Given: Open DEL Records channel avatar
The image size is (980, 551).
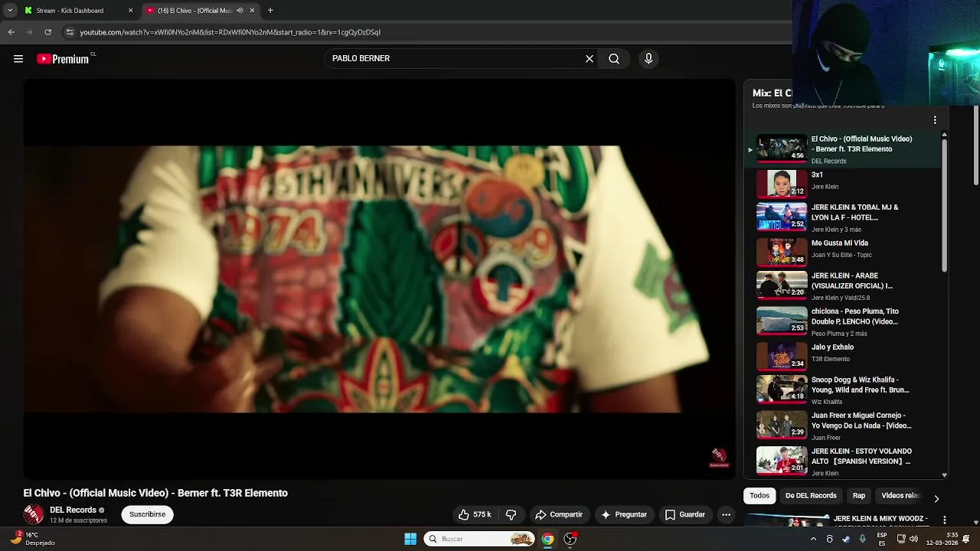Looking at the screenshot, I should (x=34, y=515).
